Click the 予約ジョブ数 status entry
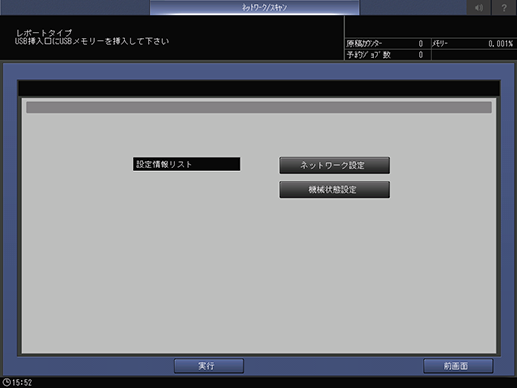The height and width of the screenshot is (388, 517). (388, 55)
